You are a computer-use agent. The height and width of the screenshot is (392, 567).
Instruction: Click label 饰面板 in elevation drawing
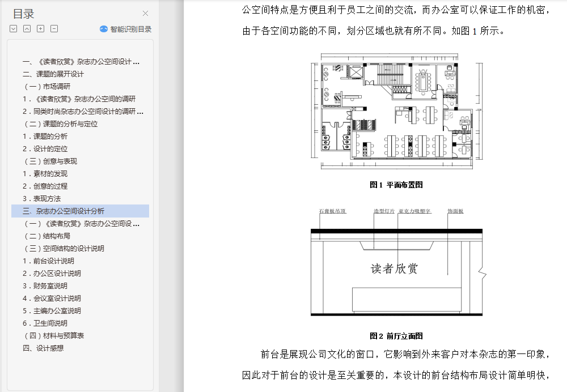coord(456,211)
